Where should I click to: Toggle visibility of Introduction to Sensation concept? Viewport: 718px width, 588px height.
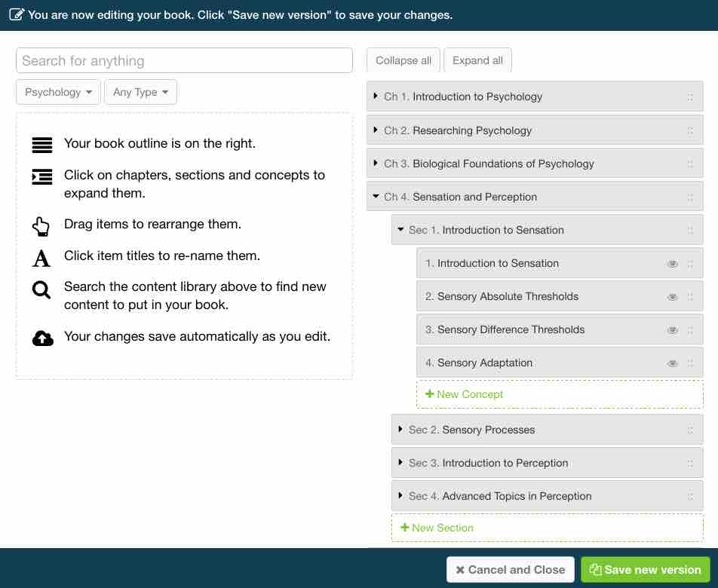(x=672, y=263)
